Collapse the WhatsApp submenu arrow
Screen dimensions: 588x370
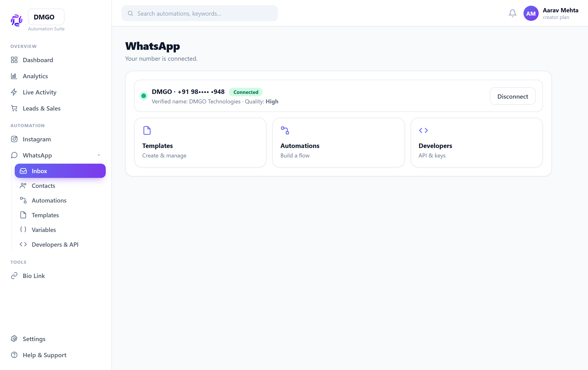[99, 155]
